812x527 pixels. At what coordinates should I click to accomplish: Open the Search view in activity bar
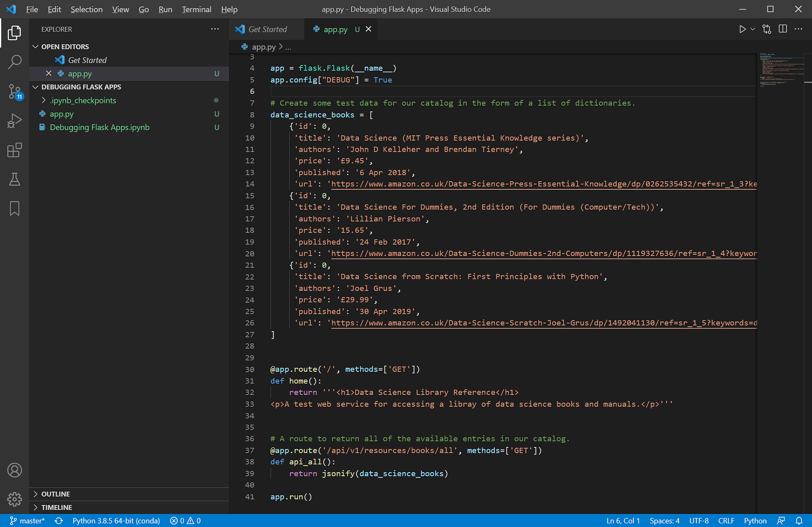(x=15, y=62)
